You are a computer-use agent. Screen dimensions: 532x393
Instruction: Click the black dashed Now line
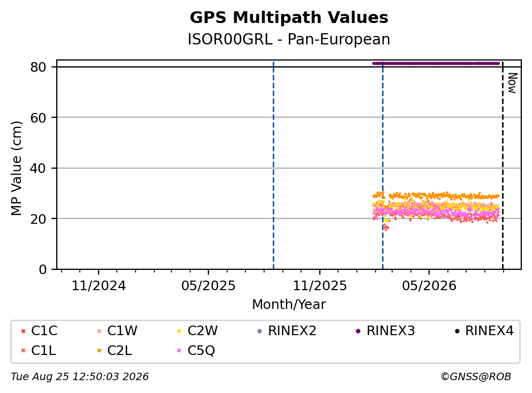(503, 165)
